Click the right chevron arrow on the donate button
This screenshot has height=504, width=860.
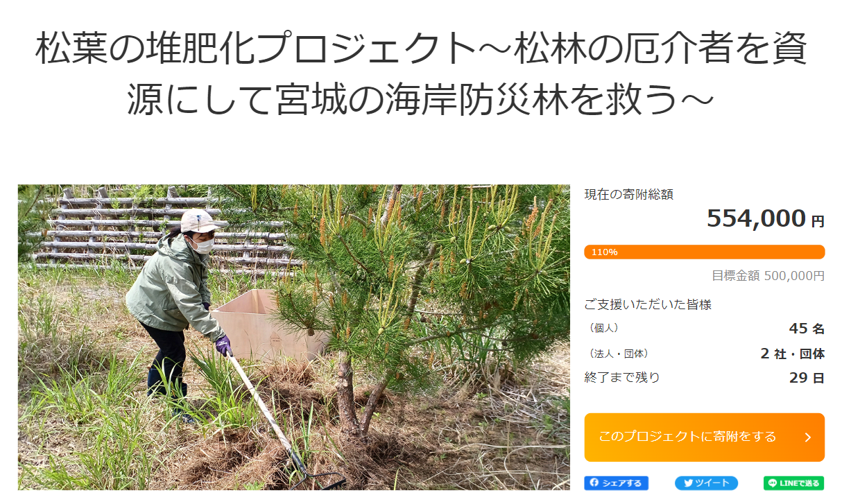(807, 437)
